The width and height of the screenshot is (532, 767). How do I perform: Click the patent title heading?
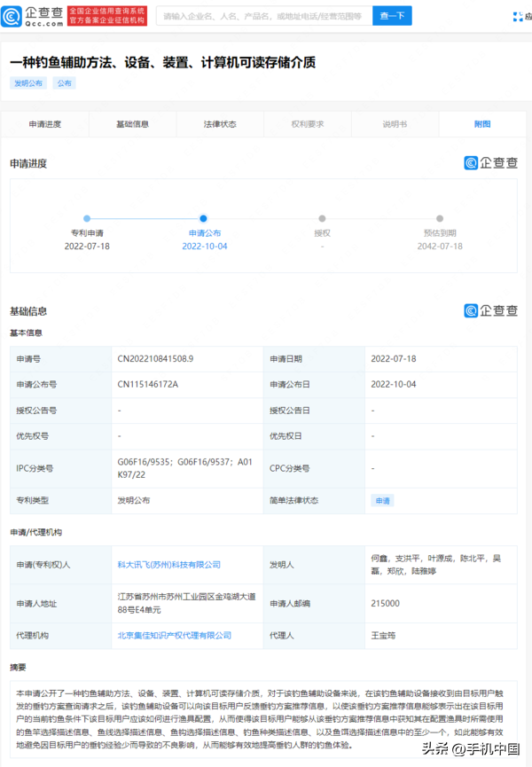(163, 62)
